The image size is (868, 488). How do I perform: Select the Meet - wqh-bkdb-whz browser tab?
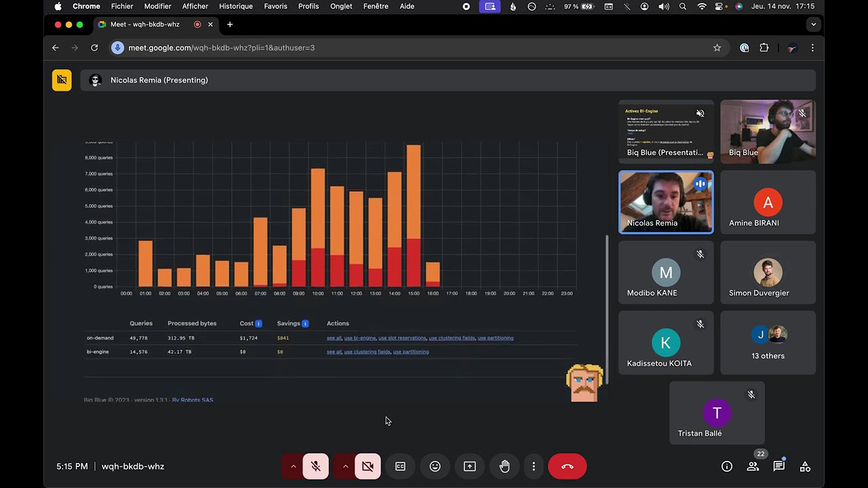point(156,24)
